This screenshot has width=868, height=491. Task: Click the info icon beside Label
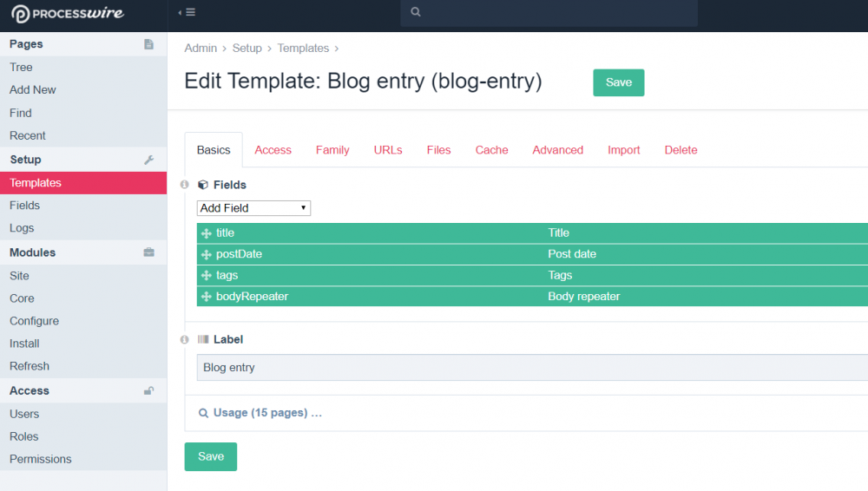(184, 340)
